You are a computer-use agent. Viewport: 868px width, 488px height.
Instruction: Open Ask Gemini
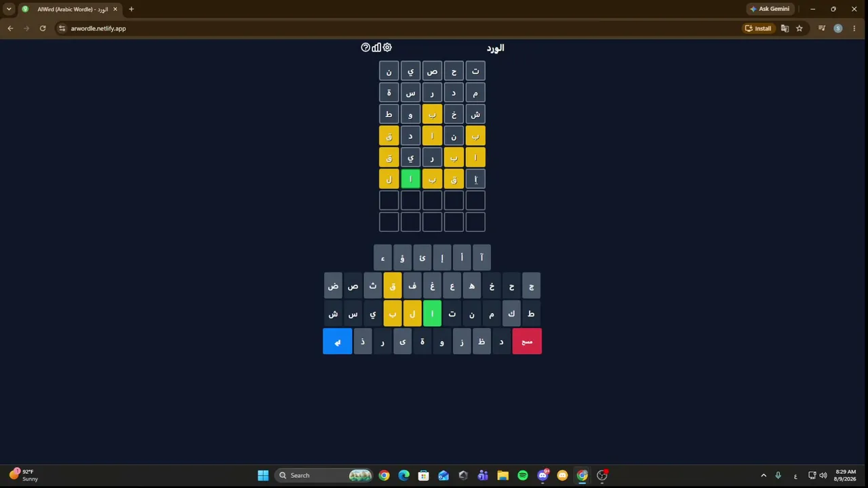pyautogui.click(x=770, y=9)
